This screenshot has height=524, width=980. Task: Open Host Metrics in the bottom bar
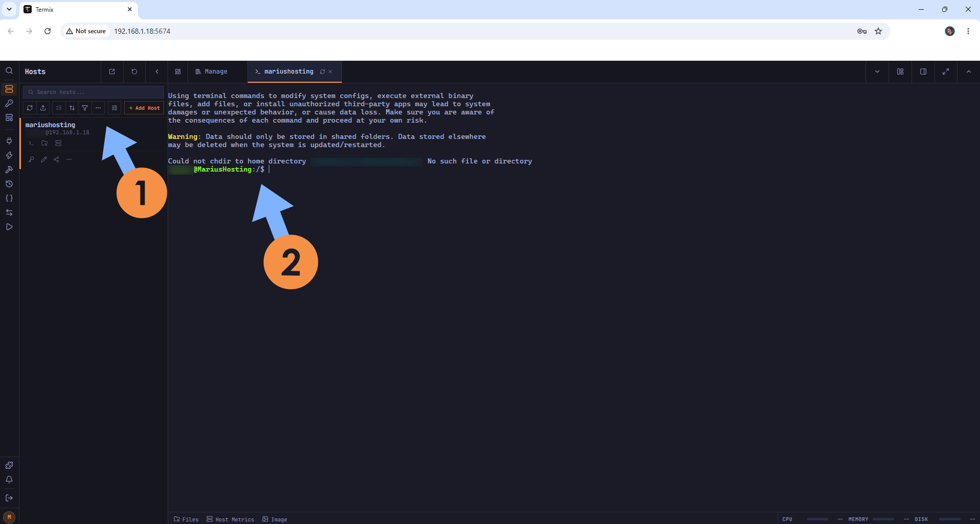pos(230,519)
